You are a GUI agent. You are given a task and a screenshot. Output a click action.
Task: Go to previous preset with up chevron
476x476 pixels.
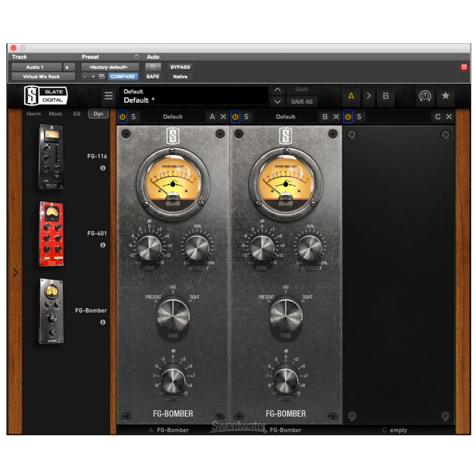click(x=278, y=90)
